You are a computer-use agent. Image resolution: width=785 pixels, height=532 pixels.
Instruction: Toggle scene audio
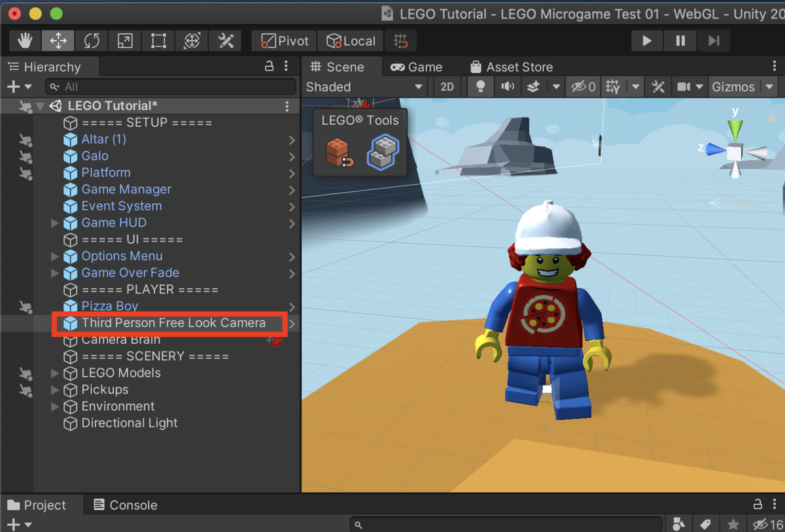point(507,86)
